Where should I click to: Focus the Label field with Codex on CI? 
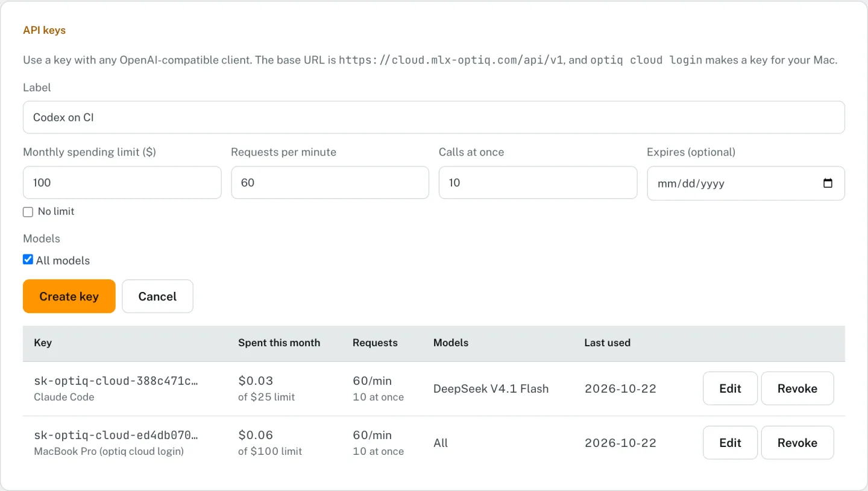point(433,117)
